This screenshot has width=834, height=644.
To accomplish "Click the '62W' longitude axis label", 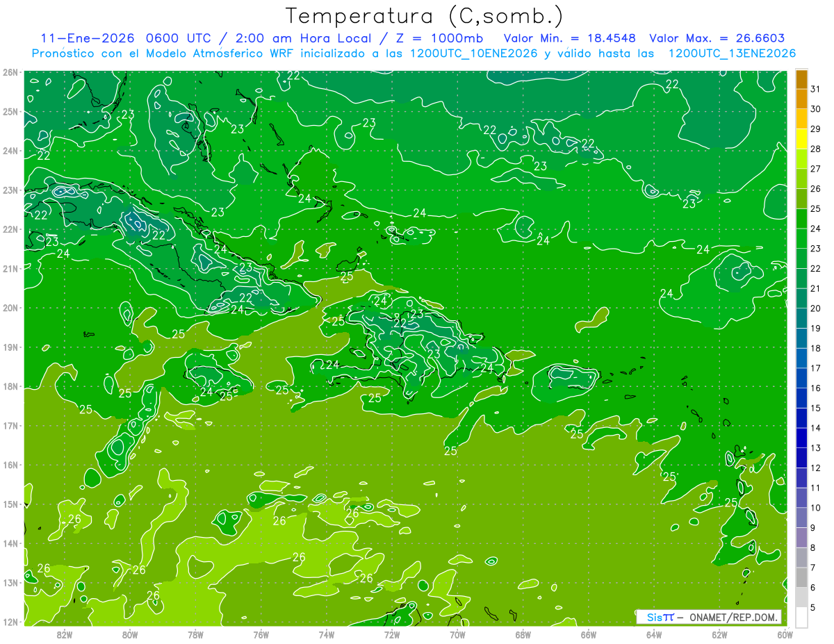I will [719, 634].
